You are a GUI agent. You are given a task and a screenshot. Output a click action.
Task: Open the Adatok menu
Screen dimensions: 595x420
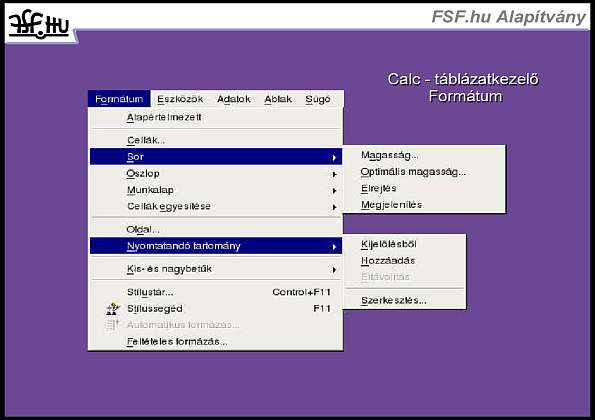[x=233, y=99]
